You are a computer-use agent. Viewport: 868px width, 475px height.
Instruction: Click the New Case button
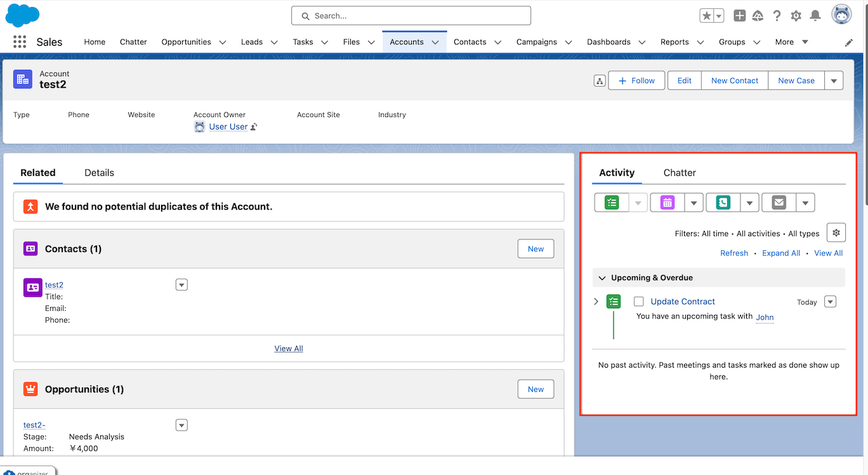(796, 81)
